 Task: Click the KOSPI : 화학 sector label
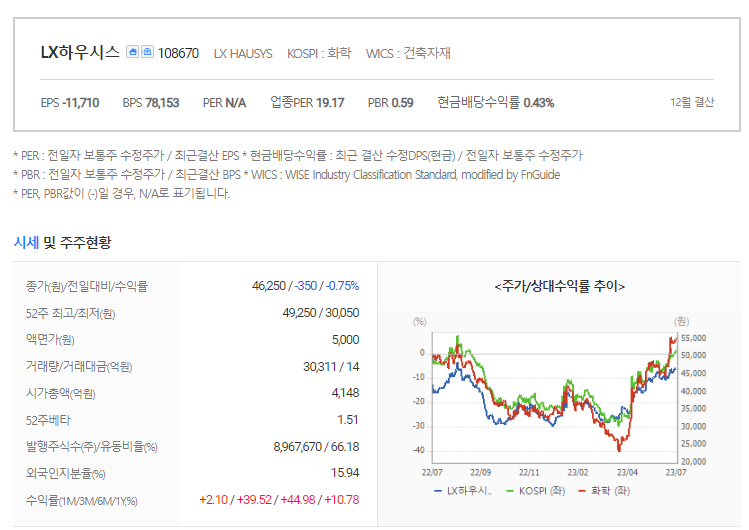[x=319, y=53]
